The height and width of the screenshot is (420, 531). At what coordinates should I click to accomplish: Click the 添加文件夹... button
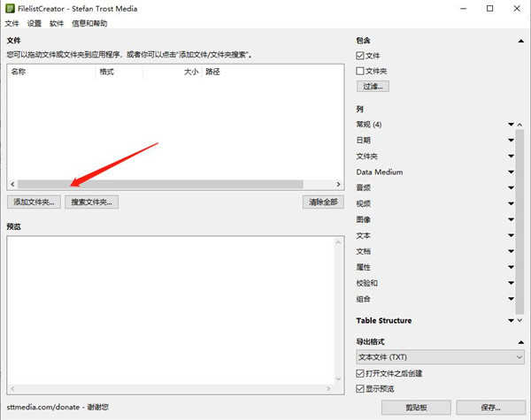[34, 202]
